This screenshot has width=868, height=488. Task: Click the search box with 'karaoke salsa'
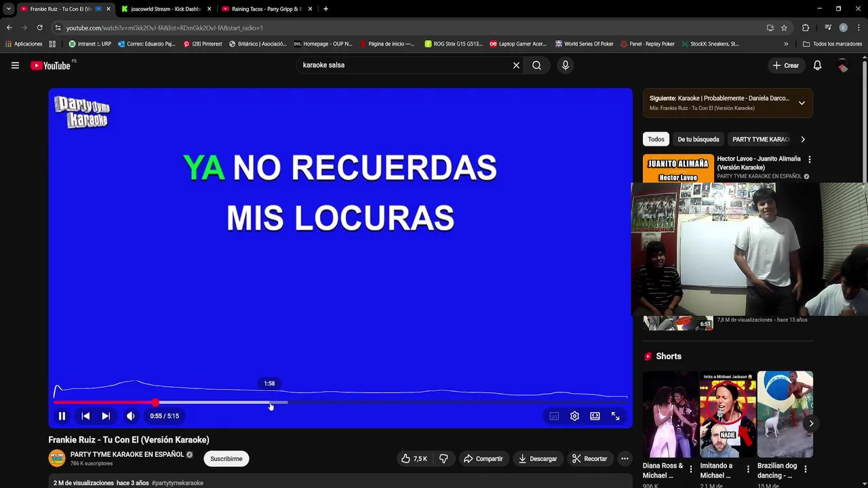[403, 65]
